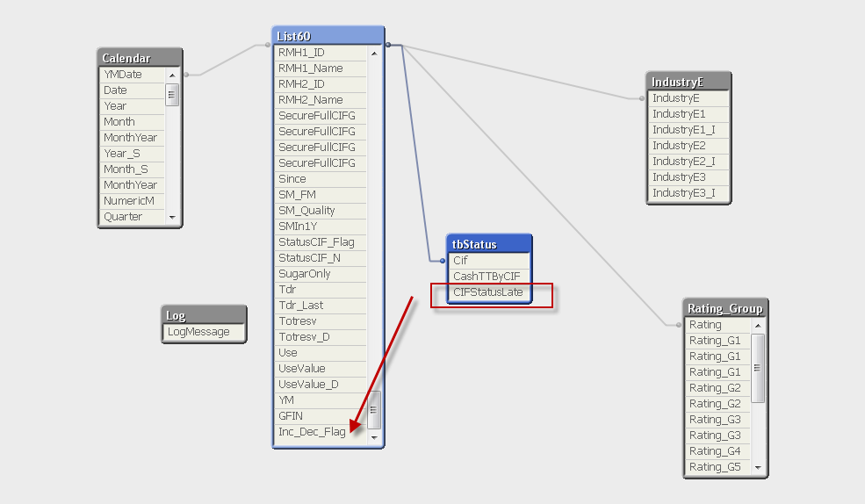Click the Rating field in Rating_Group
Image resolution: width=865 pixels, height=504 pixels.
point(717,325)
